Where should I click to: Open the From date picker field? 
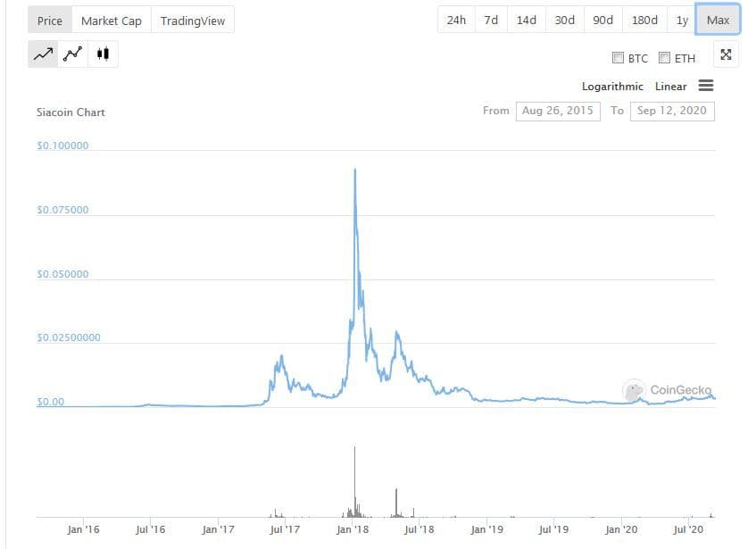pyautogui.click(x=557, y=111)
